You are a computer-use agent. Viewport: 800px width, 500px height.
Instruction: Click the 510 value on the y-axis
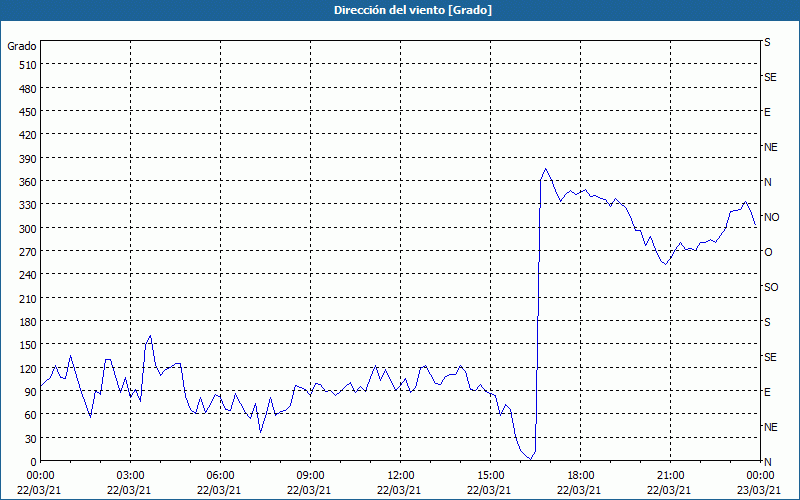click(x=28, y=65)
